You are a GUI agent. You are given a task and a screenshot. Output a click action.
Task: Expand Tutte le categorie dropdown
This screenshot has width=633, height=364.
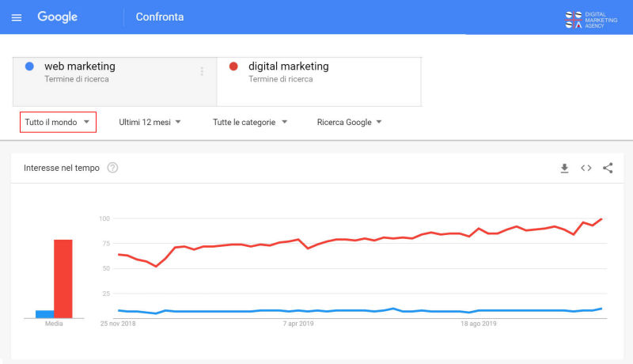point(250,122)
